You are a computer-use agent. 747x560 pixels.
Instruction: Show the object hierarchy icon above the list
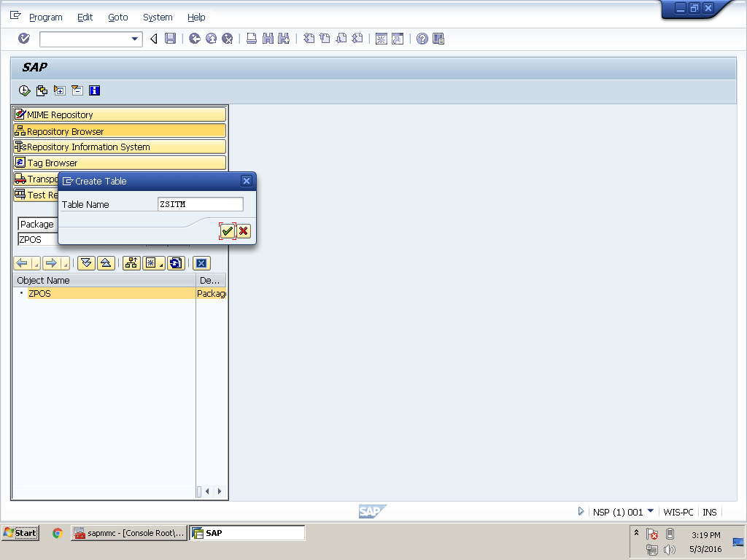[131, 263]
